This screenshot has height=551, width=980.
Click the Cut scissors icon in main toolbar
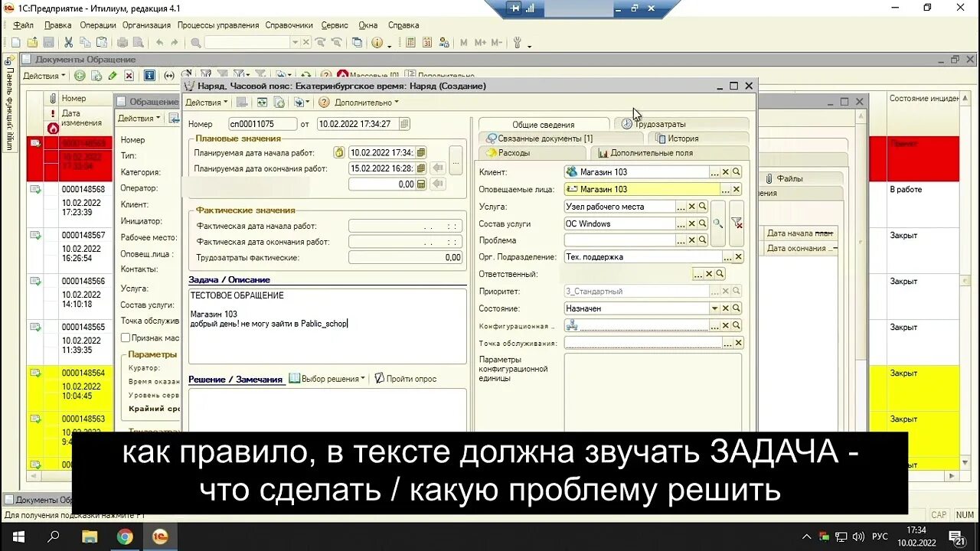(x=68, y=43)
